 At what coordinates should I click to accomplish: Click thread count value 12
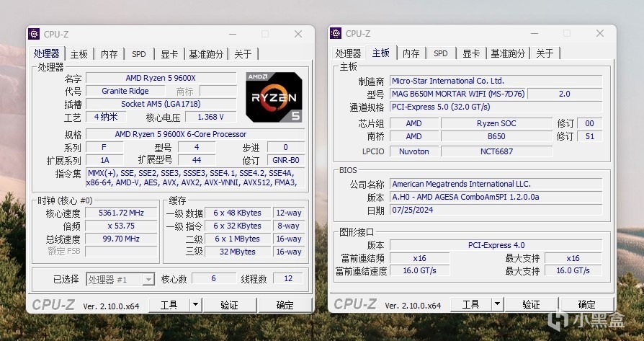tap(288, 278)
